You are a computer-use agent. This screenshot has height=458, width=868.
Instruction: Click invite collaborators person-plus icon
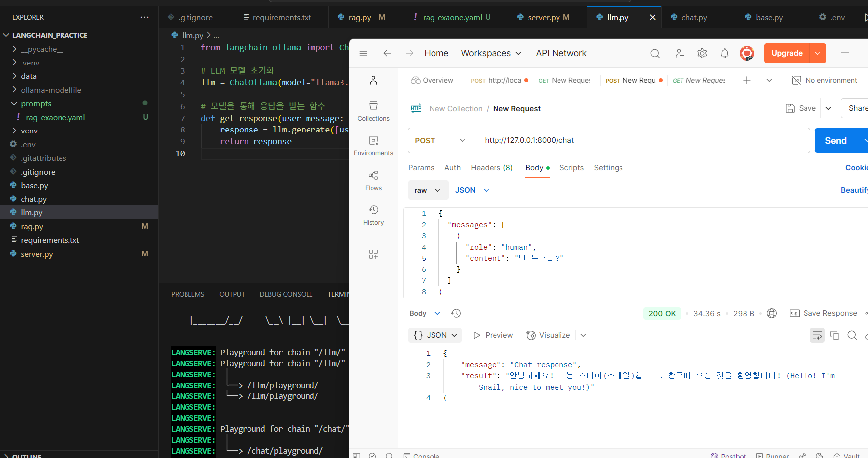tap(680, 53)
